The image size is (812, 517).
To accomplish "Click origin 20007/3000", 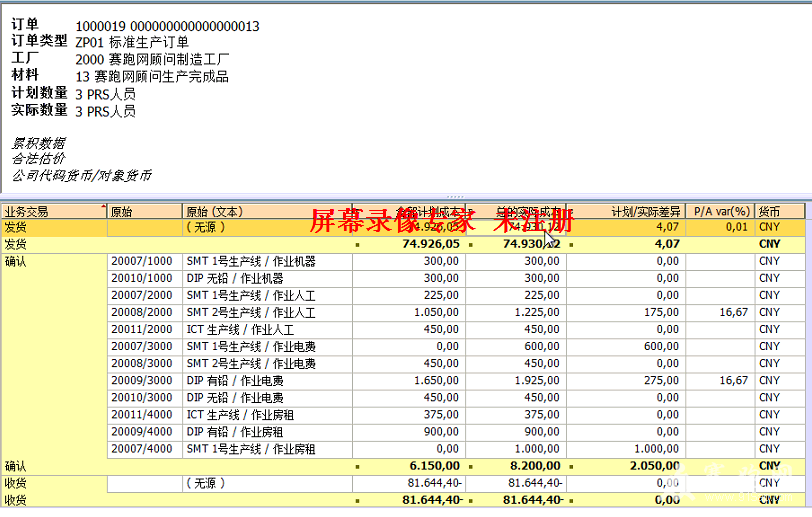I will coord(141,346).
